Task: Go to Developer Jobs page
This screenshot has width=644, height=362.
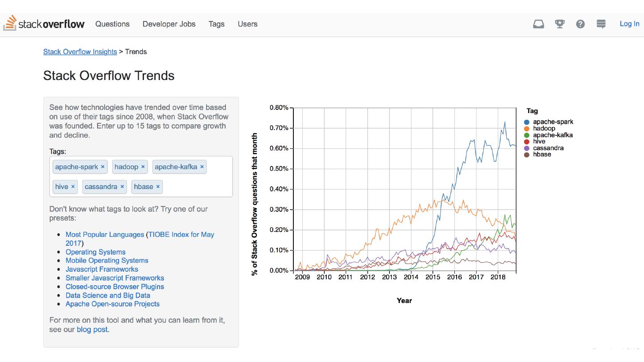Action: coord(169,24)
